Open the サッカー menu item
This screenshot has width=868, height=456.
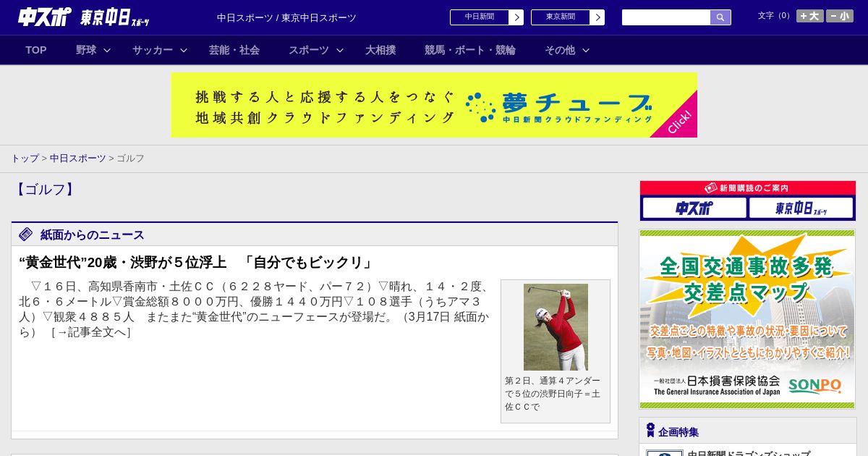[x=153, y=50]
